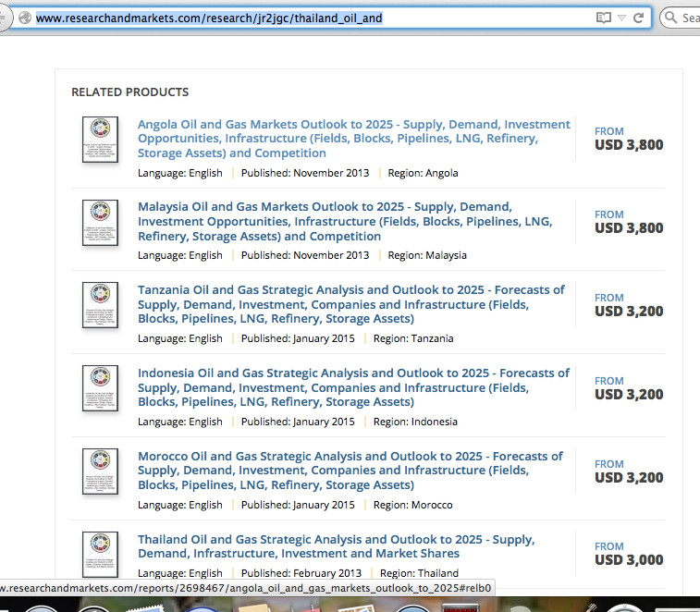Screen dimensions: 700x612
Task: Click 'Region: Indonesia' text
Action: point(415,422)
